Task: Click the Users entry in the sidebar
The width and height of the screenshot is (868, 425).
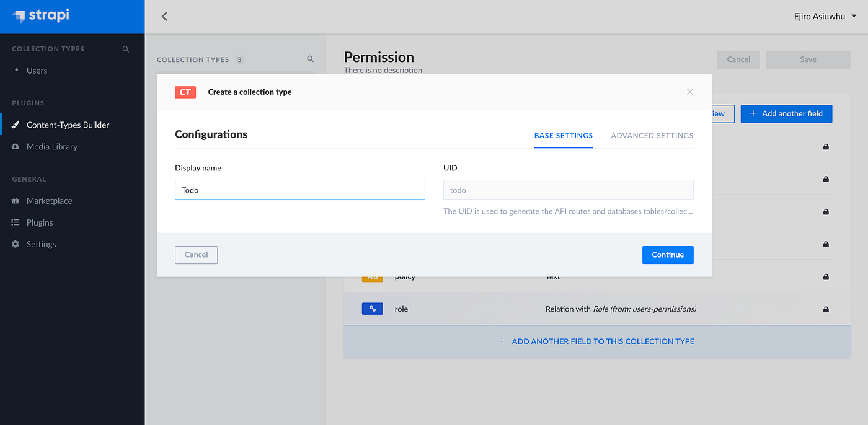Action: (37, 70)
